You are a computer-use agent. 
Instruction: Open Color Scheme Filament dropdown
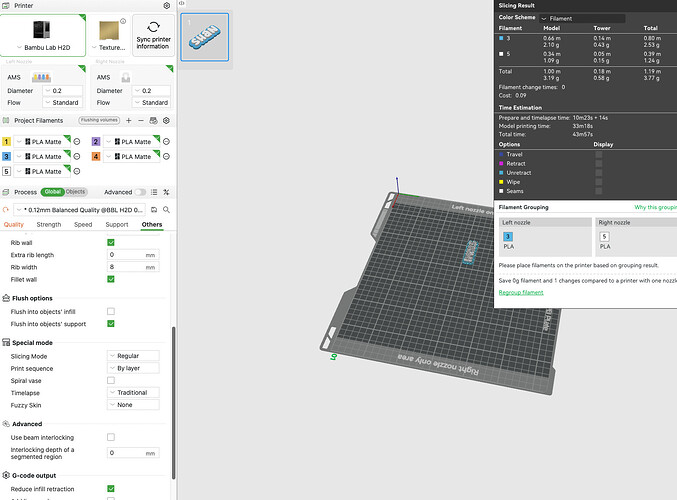[582, 19]
